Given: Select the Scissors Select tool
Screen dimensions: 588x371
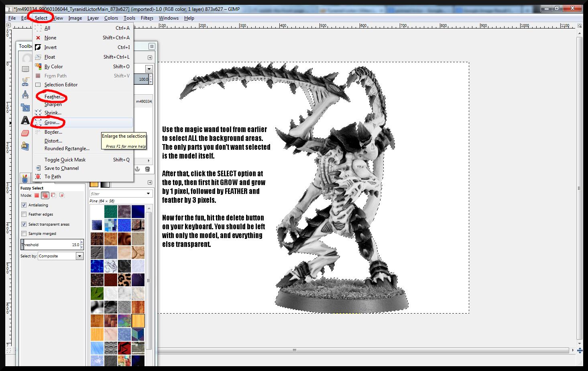Looking at the screenshot, I should 25,82.
